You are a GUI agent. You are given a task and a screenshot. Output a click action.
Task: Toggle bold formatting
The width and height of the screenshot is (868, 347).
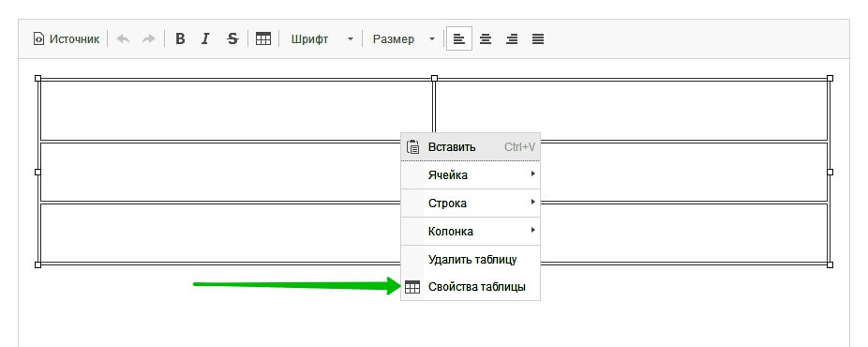pyautogui.click(x=180, y=39)
